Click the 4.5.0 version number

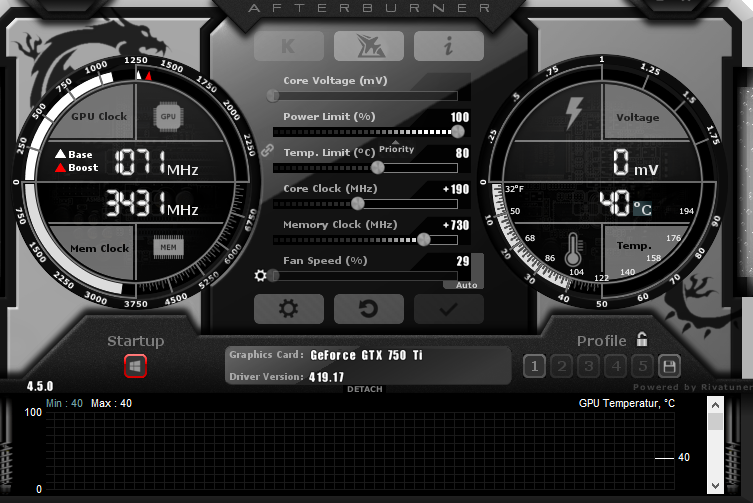pos(40,386)
